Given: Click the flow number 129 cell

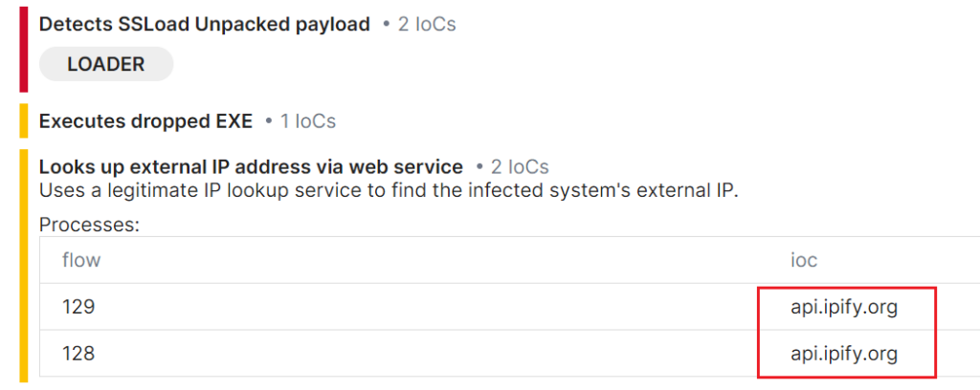Looking at the screenshot, I should pyautogui.click(x=78, y=308).
